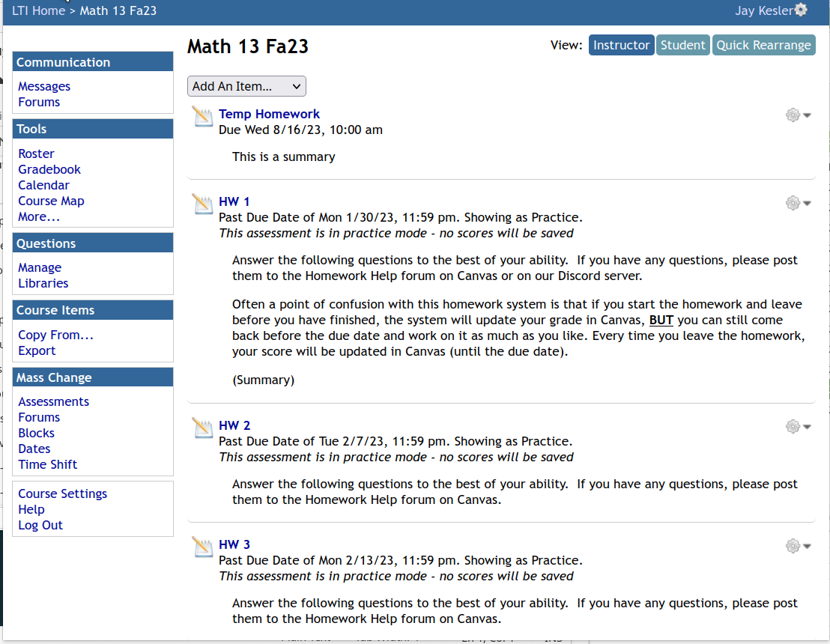Open Mass Change Forums

coord(39,418)
